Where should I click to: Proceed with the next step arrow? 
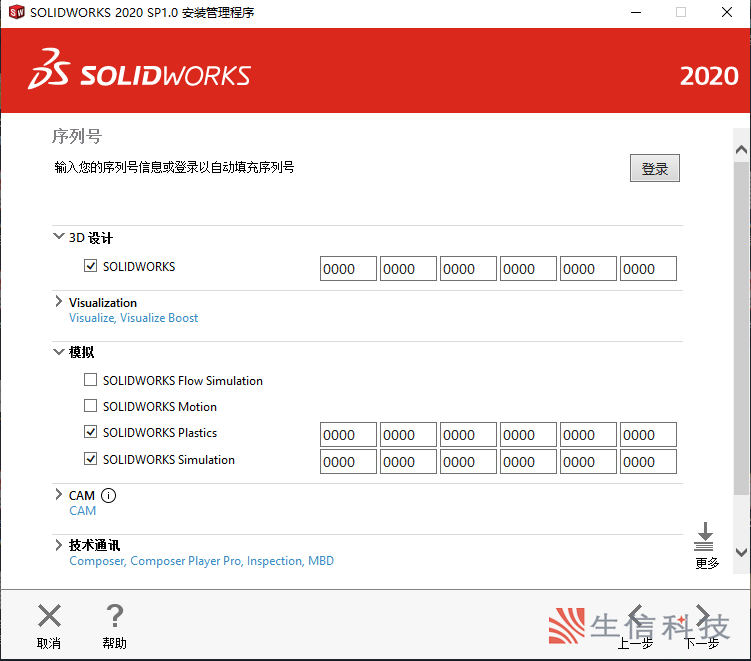pos(703,615)
